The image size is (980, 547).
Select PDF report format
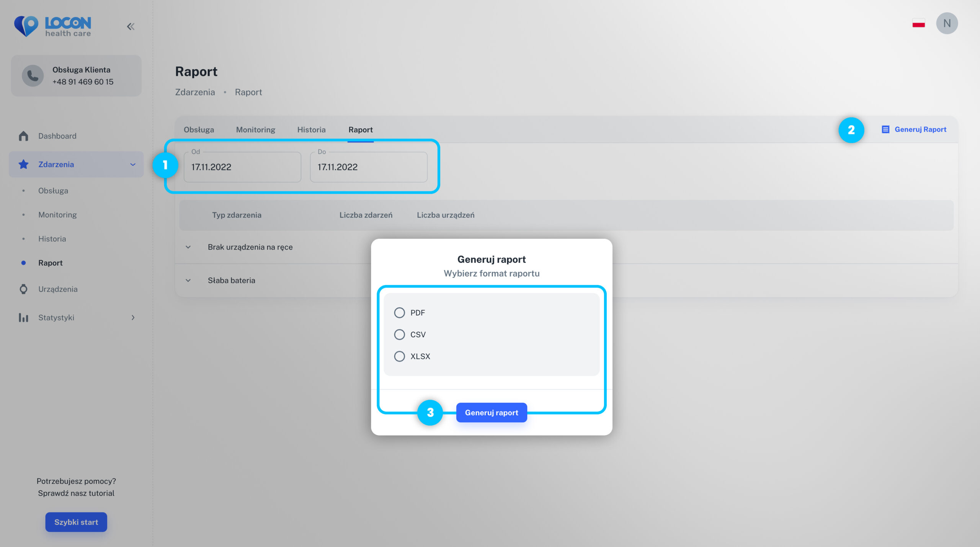399,313
